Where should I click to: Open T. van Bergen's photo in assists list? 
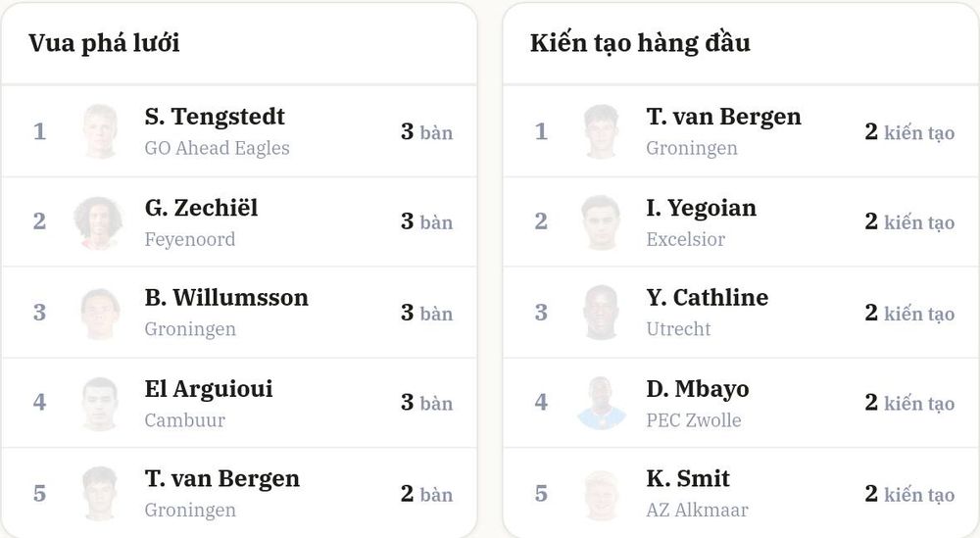[602, 131]
